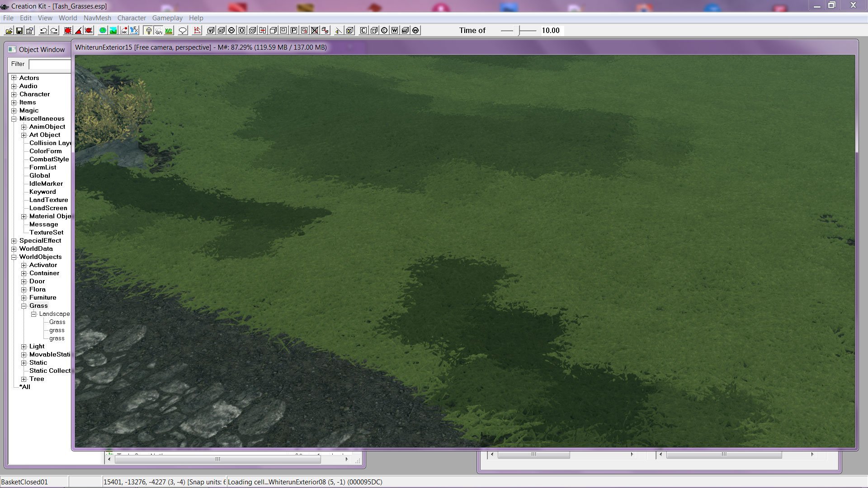Click the Filter input field
Image resolution: width=868 pixels, height=488 pixels.
click(50, 64)
